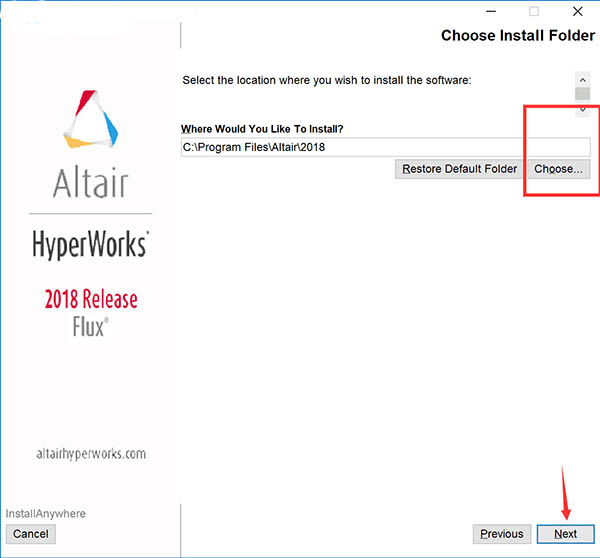Click the HyperWorks title text
The image size is (600, 558).
point(91,244)
